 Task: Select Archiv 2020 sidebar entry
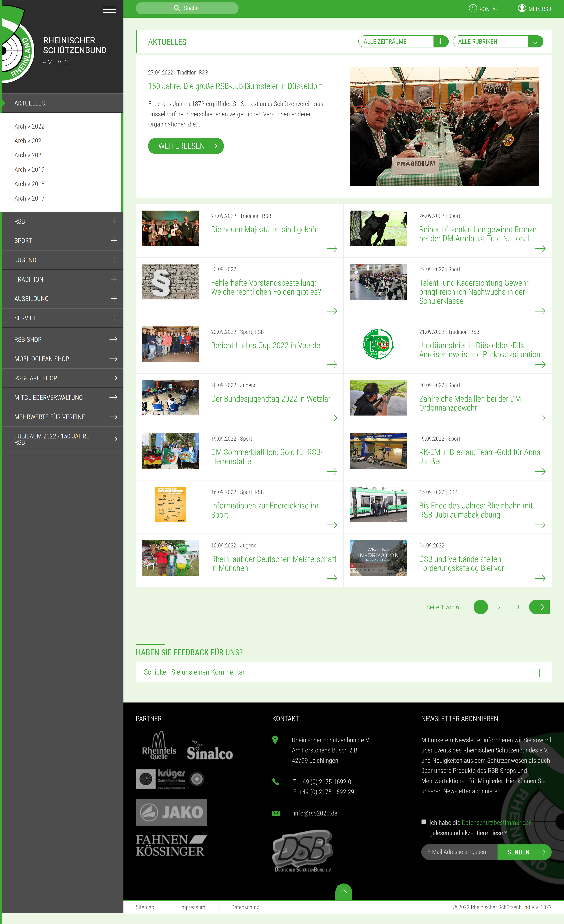[29, 155]
